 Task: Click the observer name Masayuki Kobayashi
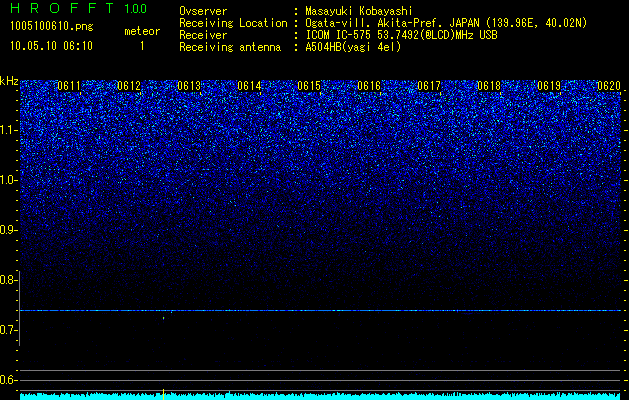pos(359,11)
